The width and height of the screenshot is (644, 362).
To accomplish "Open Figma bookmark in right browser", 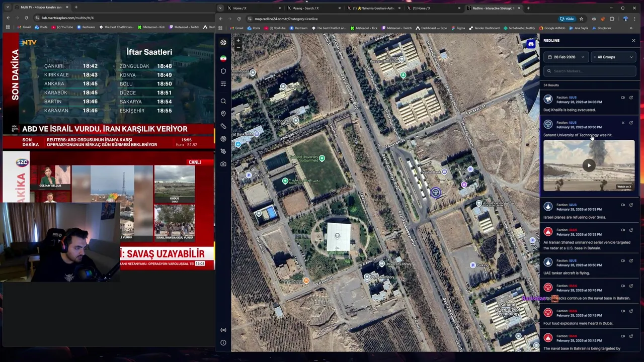I will click(x=458, y=28).
